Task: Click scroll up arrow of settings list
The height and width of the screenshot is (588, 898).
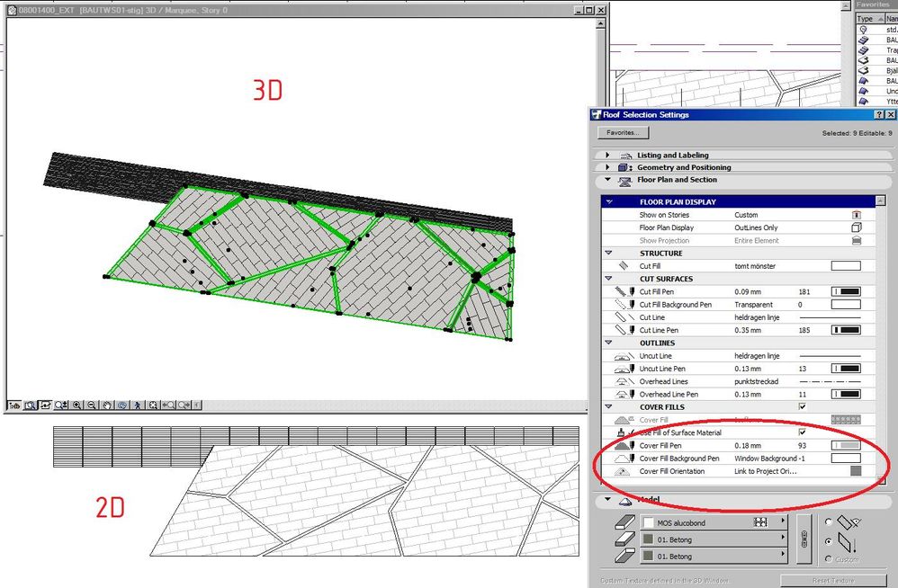Action: pos(880,200)
